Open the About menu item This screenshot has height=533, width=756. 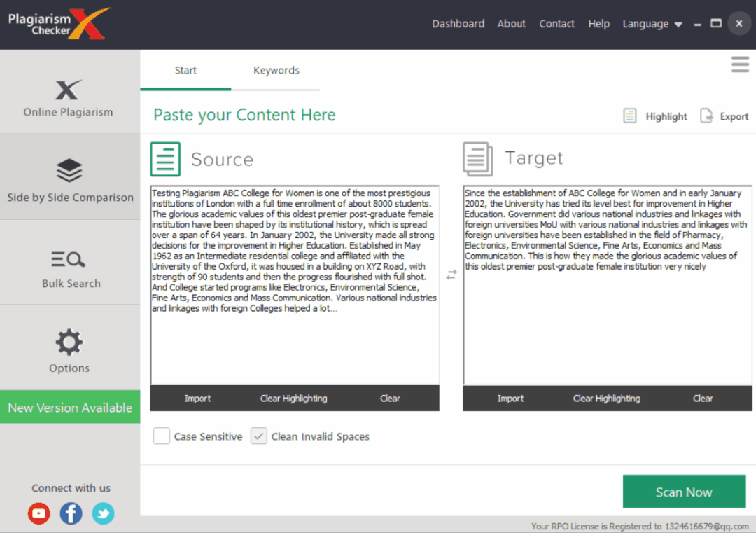[511, 24]
